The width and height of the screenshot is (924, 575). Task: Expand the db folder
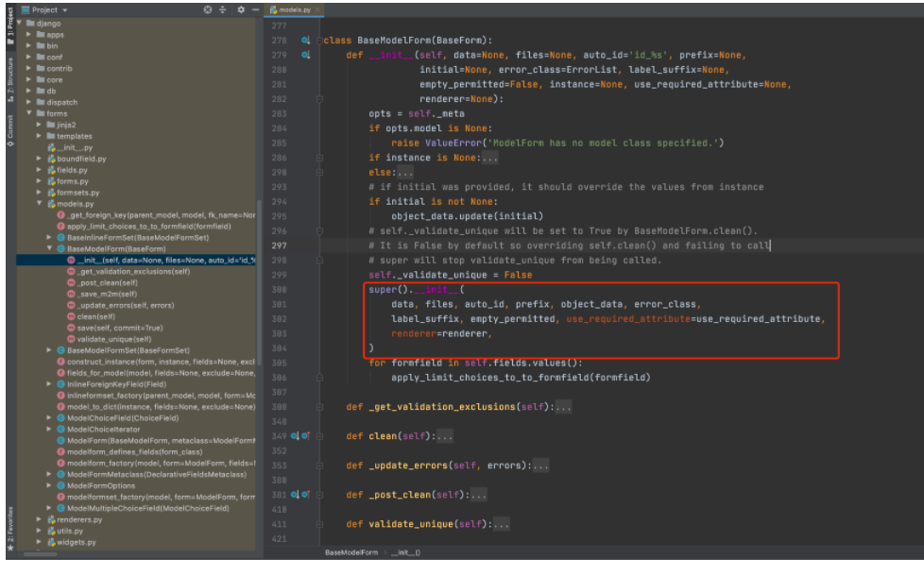tap(29, 91)
